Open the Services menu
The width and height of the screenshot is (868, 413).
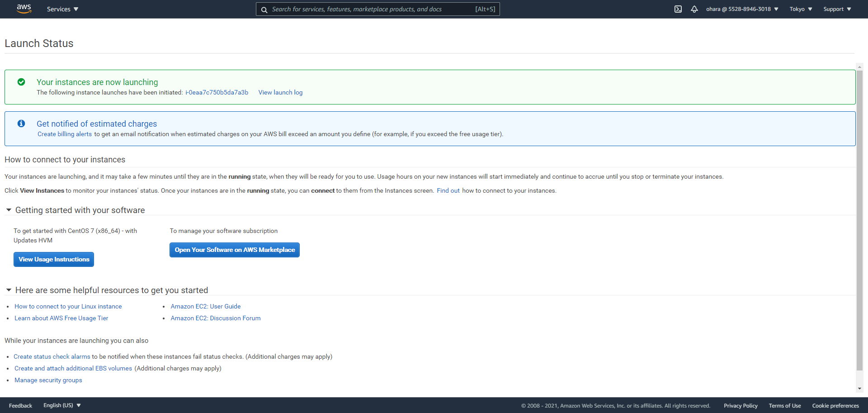pos(62,9)
